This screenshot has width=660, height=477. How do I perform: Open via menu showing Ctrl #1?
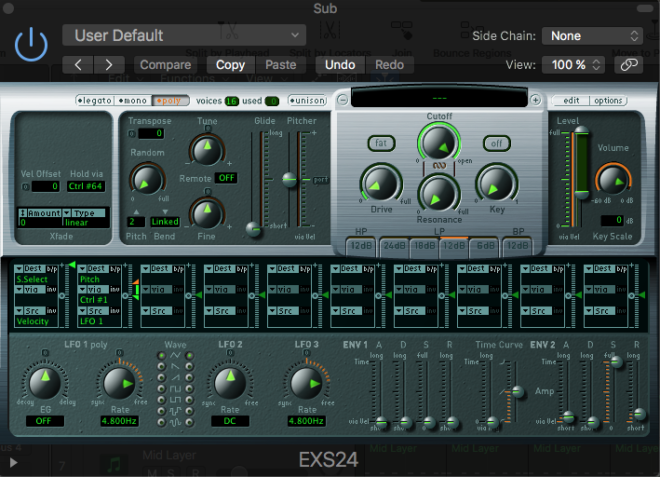point(93,290)
